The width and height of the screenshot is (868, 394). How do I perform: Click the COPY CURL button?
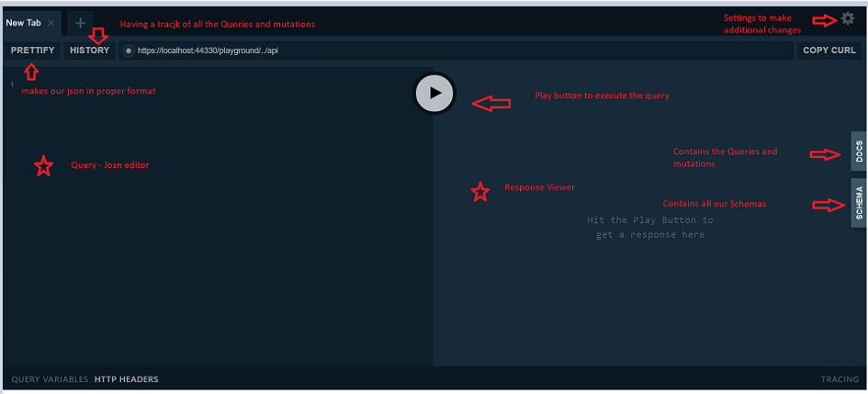(x=829, y=51)
